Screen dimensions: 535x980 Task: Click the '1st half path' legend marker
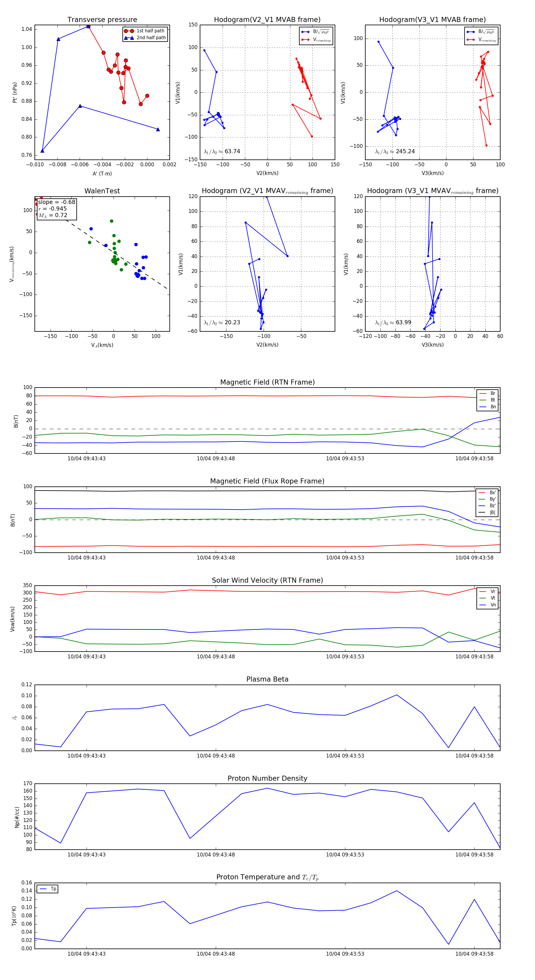[129, 31]
